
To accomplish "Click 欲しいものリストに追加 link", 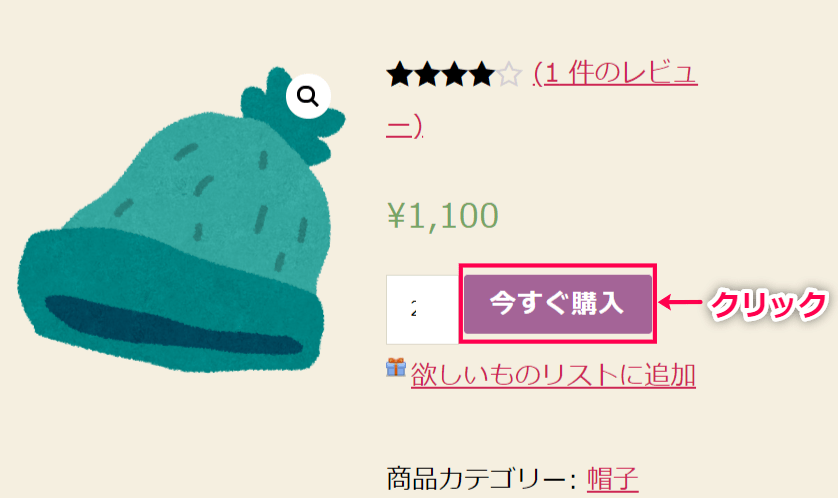I will [x=553, y=375].
